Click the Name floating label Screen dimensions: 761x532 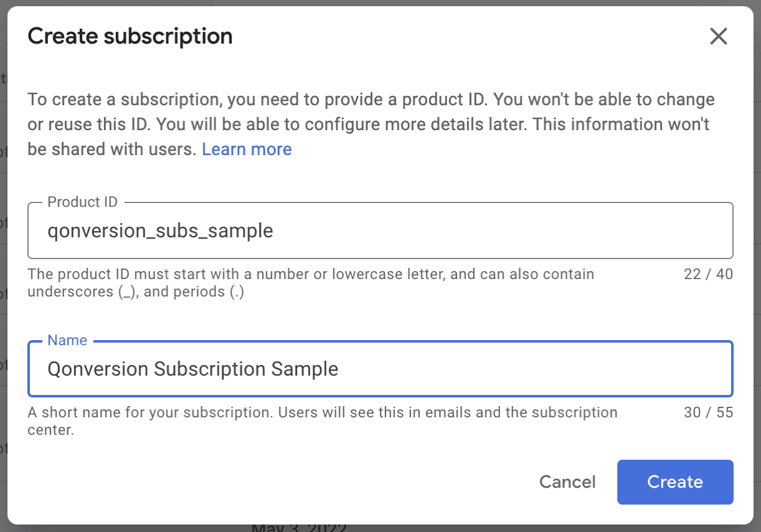(67, 340)
